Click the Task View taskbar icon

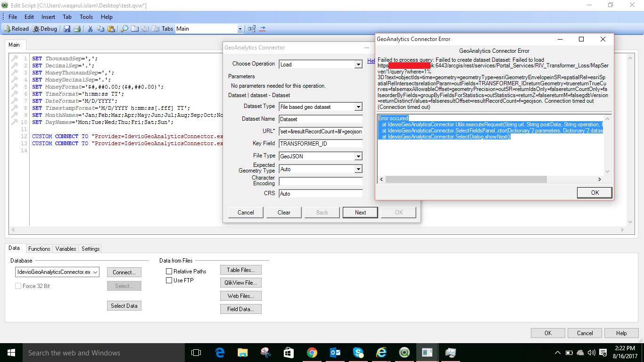[x=196, y=353]
